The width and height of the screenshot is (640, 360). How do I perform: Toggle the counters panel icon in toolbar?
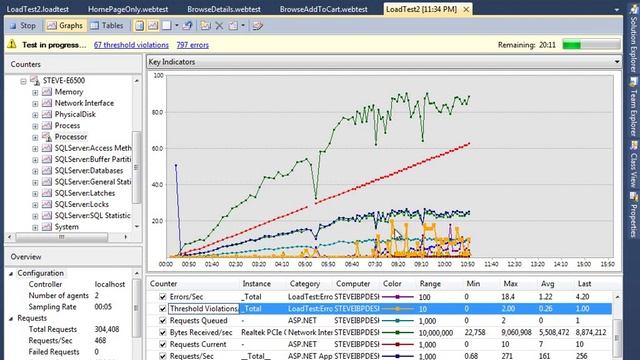(140, 26)
